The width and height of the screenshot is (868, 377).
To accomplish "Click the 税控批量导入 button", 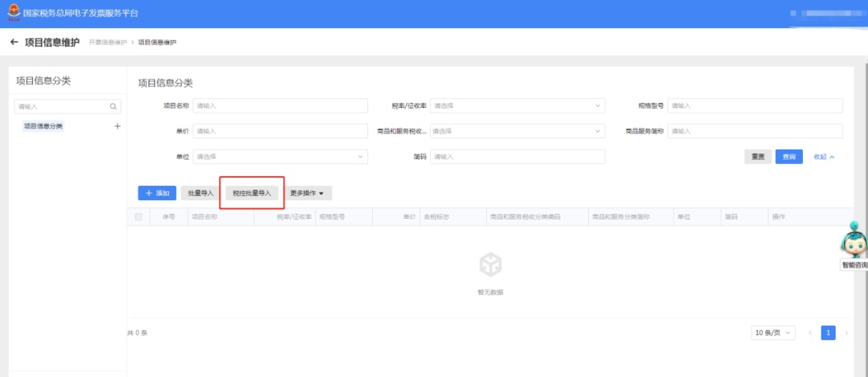I will [252, 193].
